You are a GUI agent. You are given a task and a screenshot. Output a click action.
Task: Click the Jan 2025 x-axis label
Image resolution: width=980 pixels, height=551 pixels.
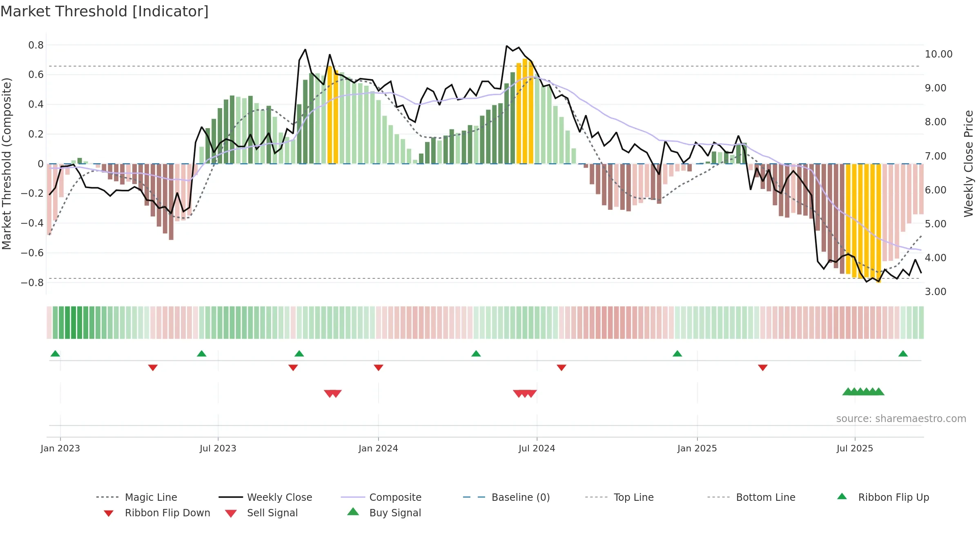pos(697,449)
